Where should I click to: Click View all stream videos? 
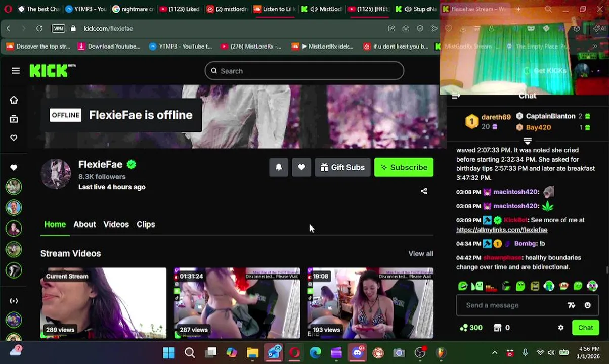[x=421, y=254]
